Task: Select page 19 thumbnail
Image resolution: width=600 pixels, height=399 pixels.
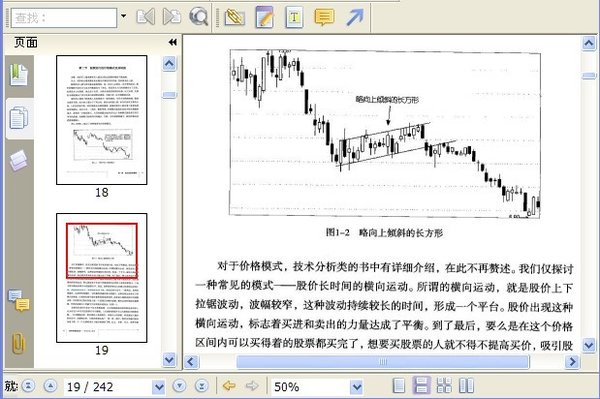Action: (x=102, y=278)
